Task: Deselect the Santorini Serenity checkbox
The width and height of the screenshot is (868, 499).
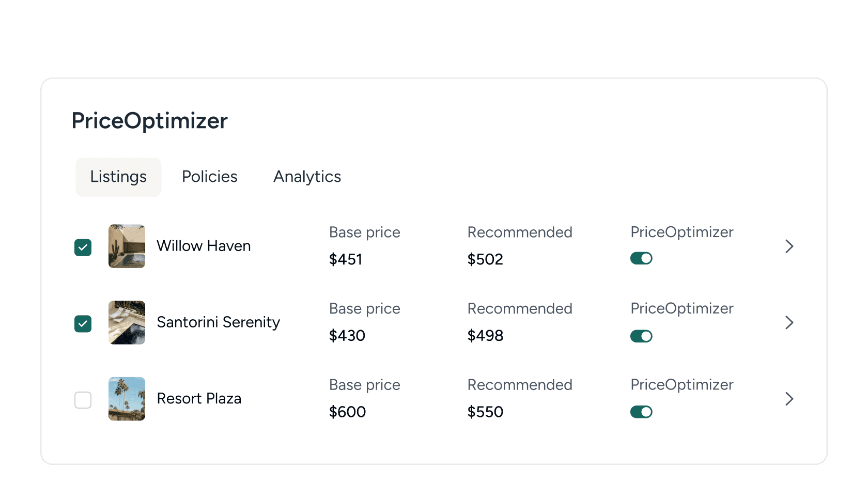Action: point(83,324)
